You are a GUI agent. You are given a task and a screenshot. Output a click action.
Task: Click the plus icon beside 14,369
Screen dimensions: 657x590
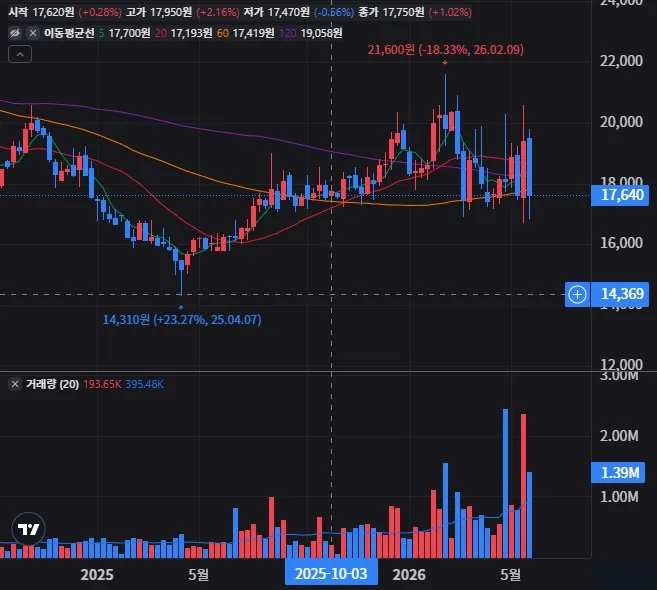click(x=577, y=294)
